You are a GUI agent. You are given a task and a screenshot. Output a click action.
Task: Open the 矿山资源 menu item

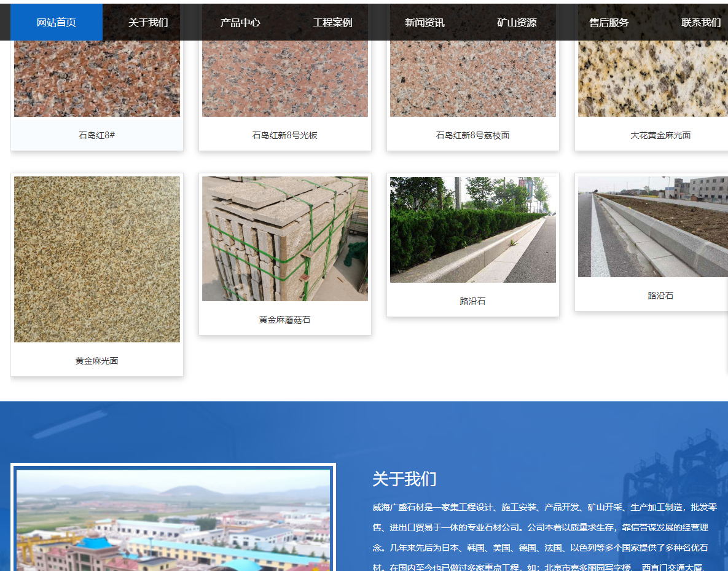(517, 23)
